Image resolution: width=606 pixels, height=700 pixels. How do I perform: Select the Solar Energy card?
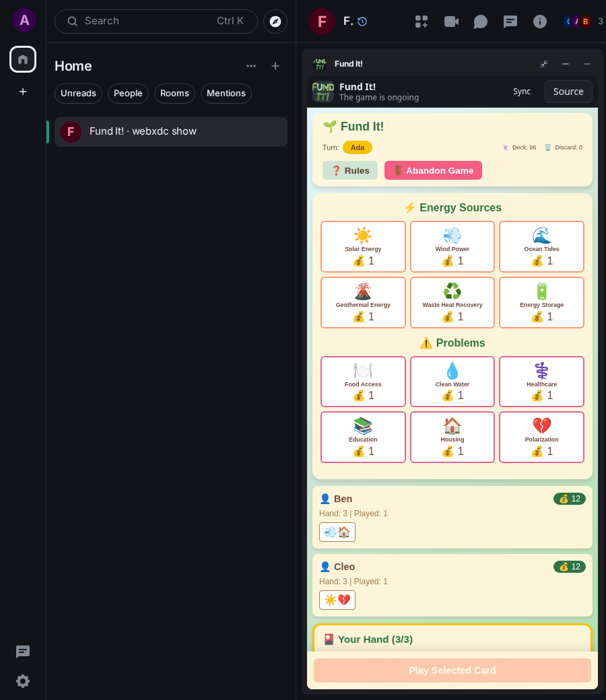tap(363, 246)
